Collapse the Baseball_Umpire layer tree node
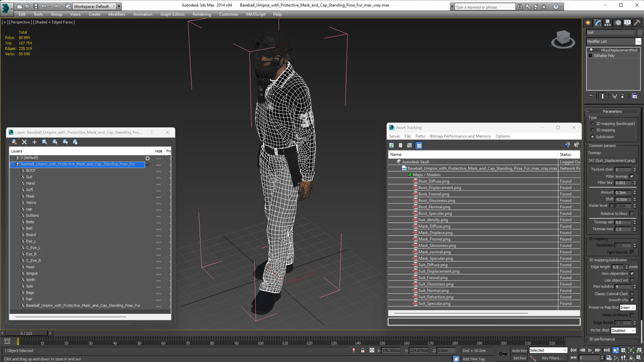Screen dimensions: 644x362 click(12, 164)
